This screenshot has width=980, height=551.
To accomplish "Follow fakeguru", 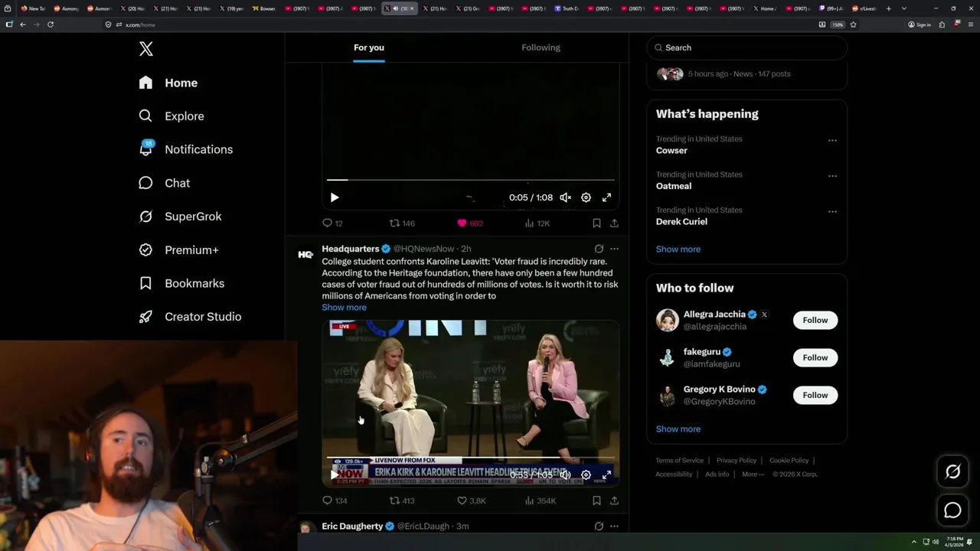I will pos(815,357).
